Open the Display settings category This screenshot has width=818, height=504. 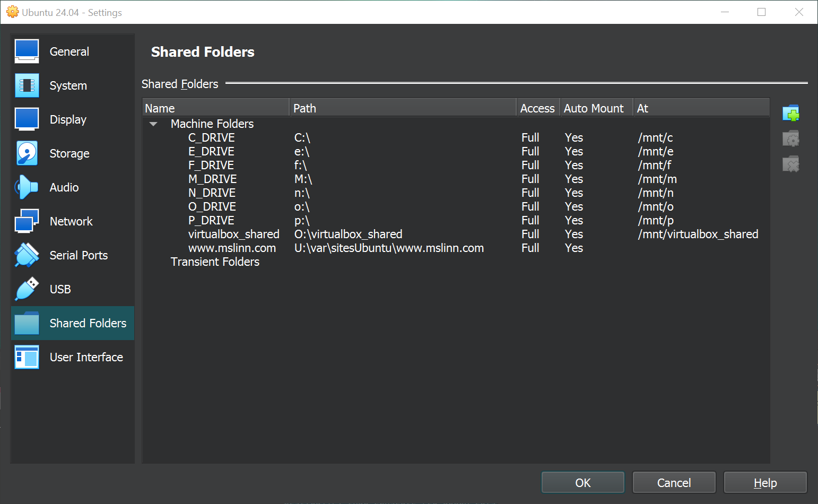pos(68,119)
